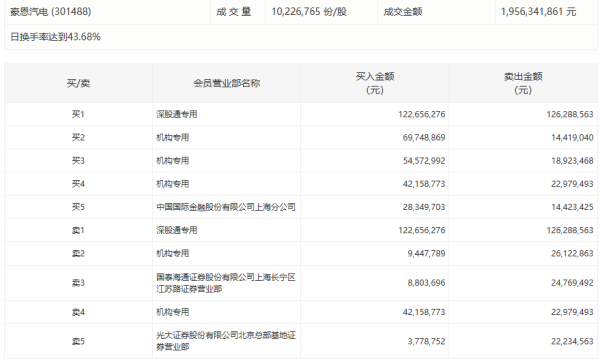Click 深股通专用 in the 卖1 row
The width and height of the screenshot is (600, 360).
[177, 230]
